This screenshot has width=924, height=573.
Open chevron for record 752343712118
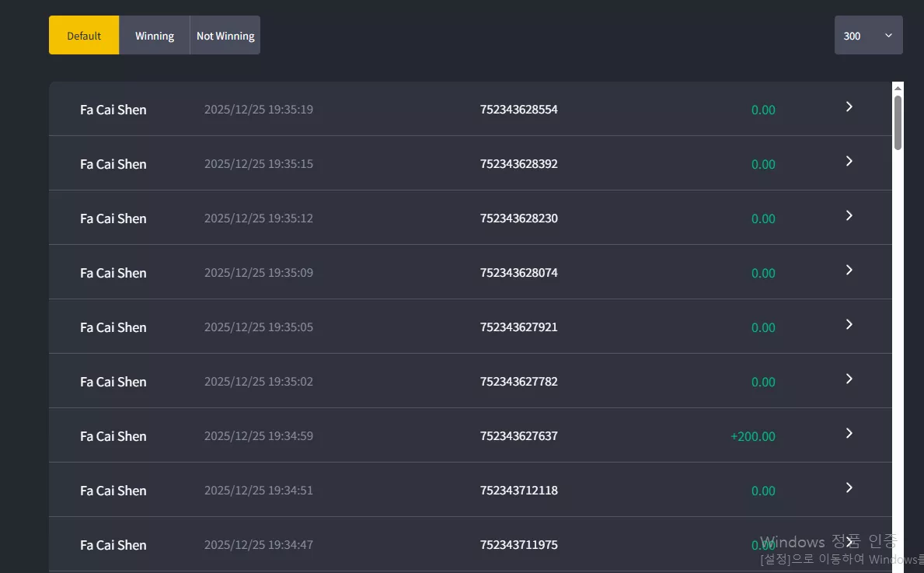click(x=849, y=487)
